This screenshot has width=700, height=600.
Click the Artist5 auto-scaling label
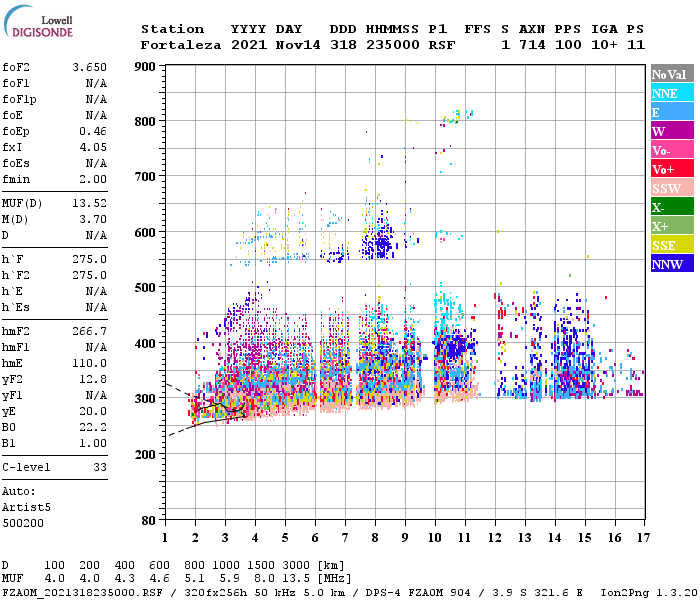tap(26, 508)
